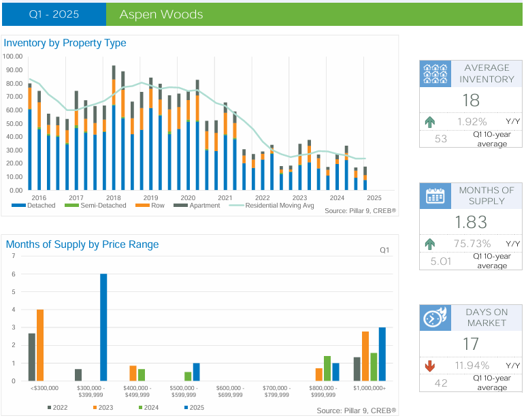Click the tall blue $300,000 - $399,999 bar

pos(103,327)
